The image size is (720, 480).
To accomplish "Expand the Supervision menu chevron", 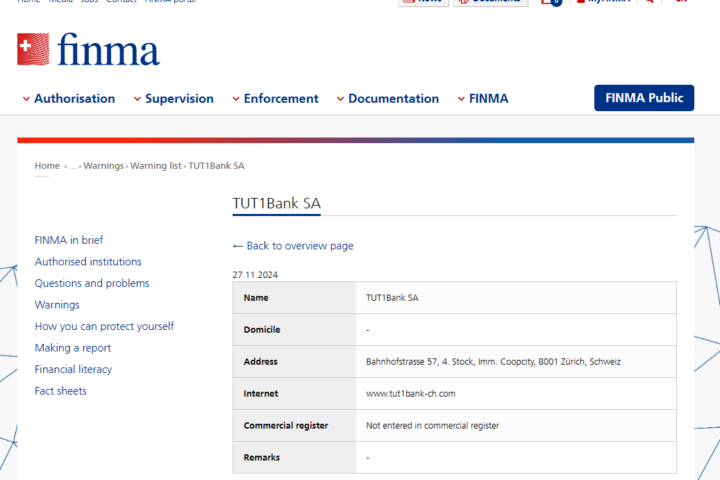I will click(x=137, y=99).
